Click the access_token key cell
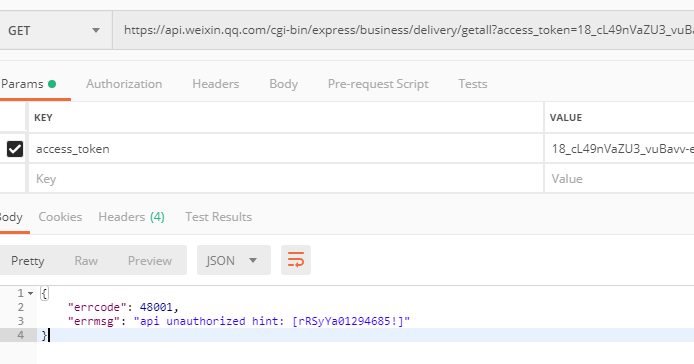This screenshot has width=694, height=364. click(x=286, y=149)
